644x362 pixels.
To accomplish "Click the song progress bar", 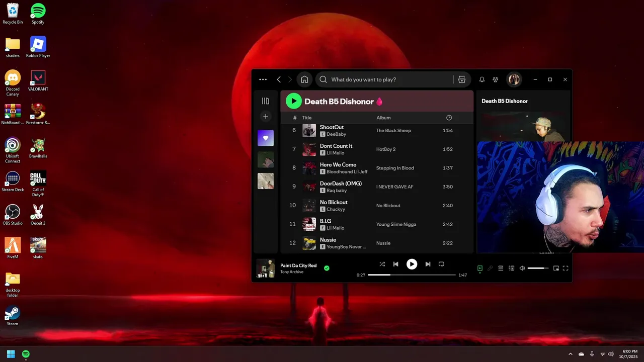I will click(412, 275).
